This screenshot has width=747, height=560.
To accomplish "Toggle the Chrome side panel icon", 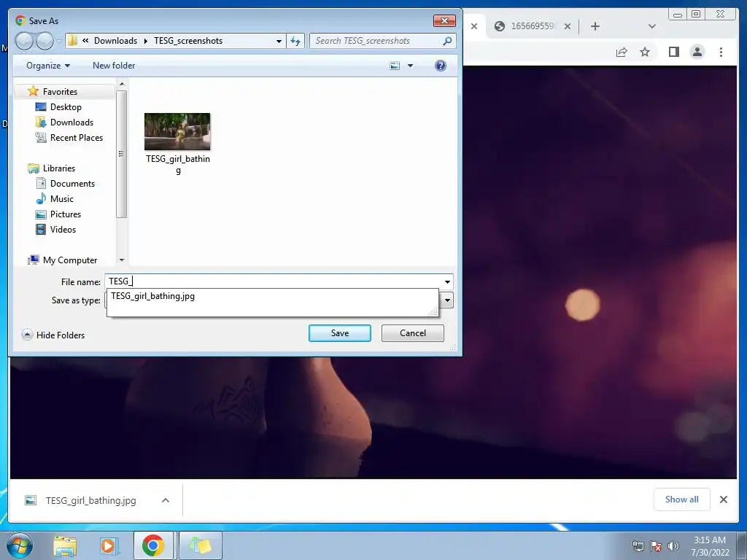I will point(673,52).
